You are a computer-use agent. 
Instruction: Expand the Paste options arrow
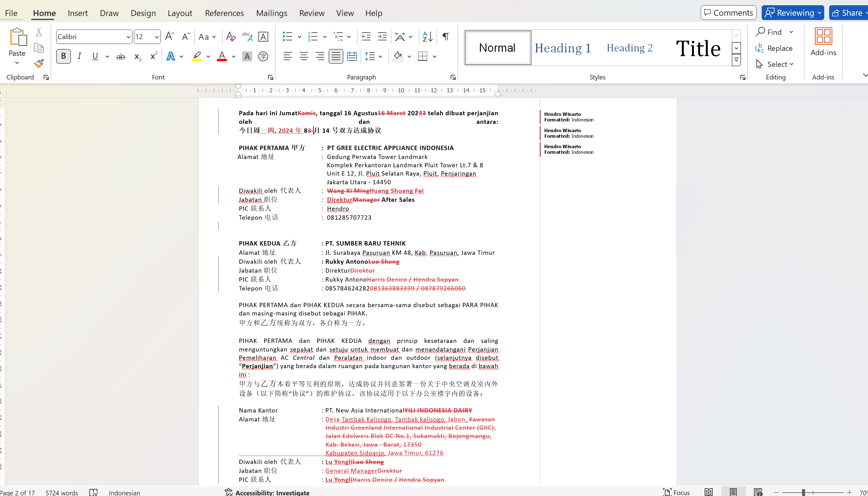(17, 63)
